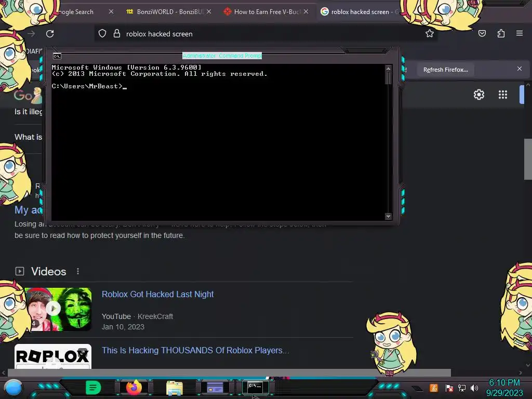Open the Firefox hamburger application menu
The height and width of the screenshot is (399, 532).
(x=520, y=33)
